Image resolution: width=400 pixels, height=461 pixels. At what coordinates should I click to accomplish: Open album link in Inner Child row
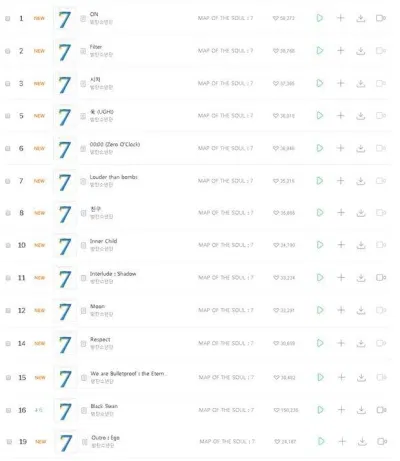(x=226, y=245)
